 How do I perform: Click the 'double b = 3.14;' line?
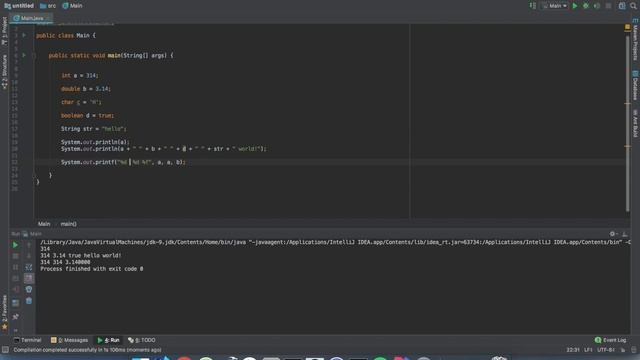coord(86,89)
